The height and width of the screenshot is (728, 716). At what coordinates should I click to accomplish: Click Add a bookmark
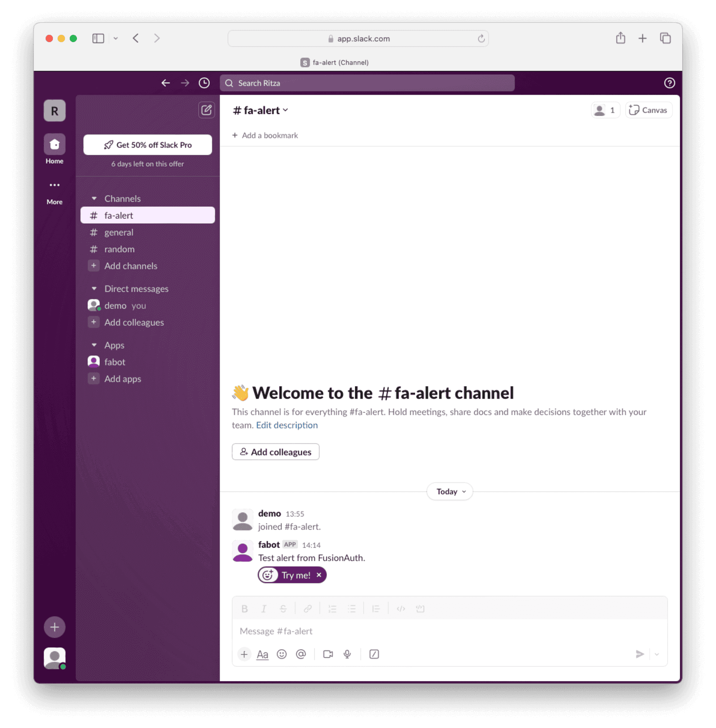tap(265, 135)
